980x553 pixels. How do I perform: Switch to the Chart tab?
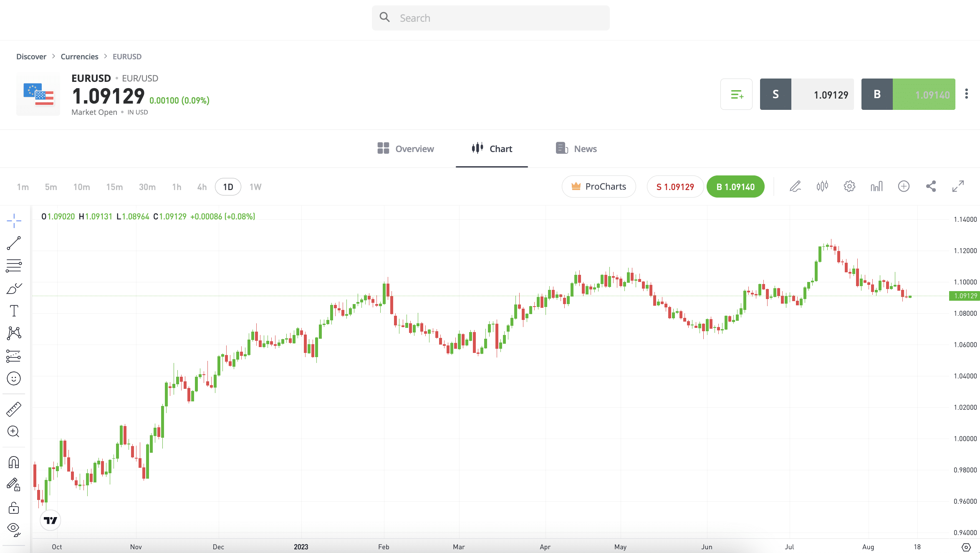click(x=492, y=149)
